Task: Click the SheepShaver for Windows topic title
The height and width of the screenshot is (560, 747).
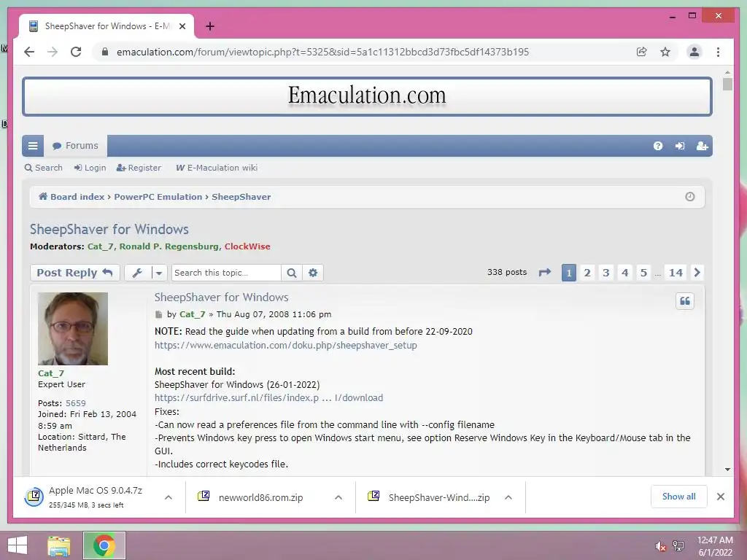Action: (x=109, y=229)
